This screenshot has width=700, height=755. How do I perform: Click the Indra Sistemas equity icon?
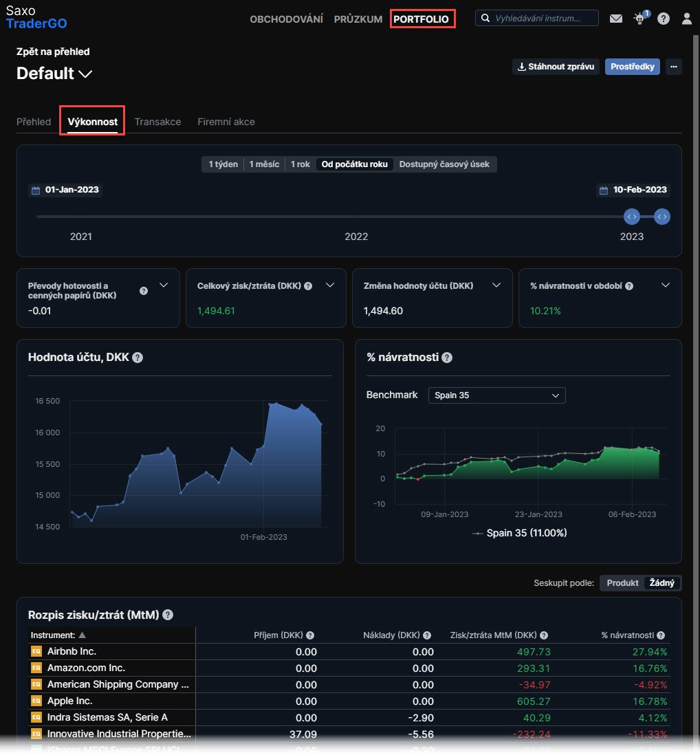pos(36,717)
